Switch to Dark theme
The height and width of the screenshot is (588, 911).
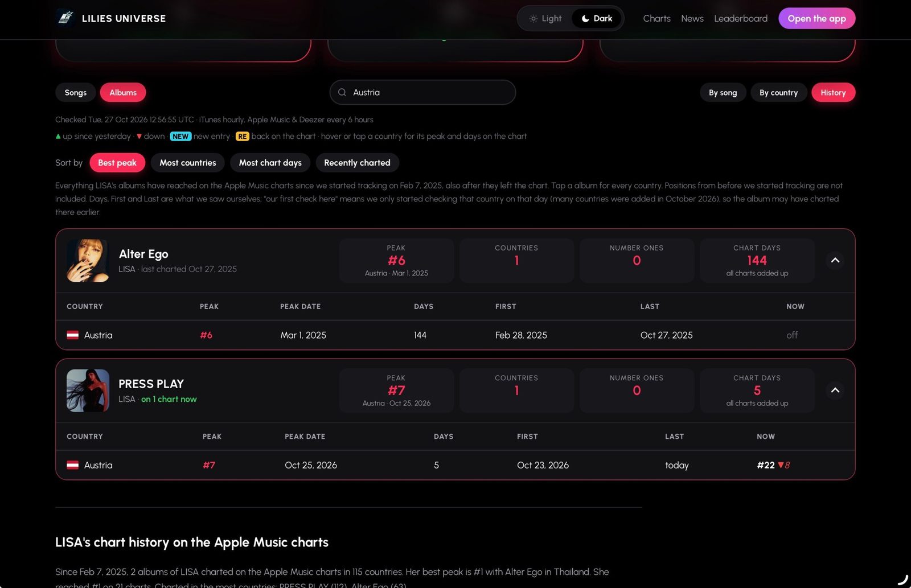597,18
